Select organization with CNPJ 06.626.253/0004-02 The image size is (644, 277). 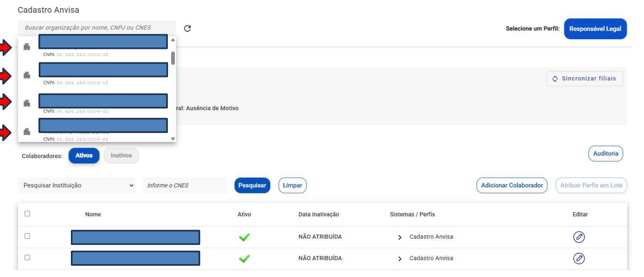click(x=94, y=103)
